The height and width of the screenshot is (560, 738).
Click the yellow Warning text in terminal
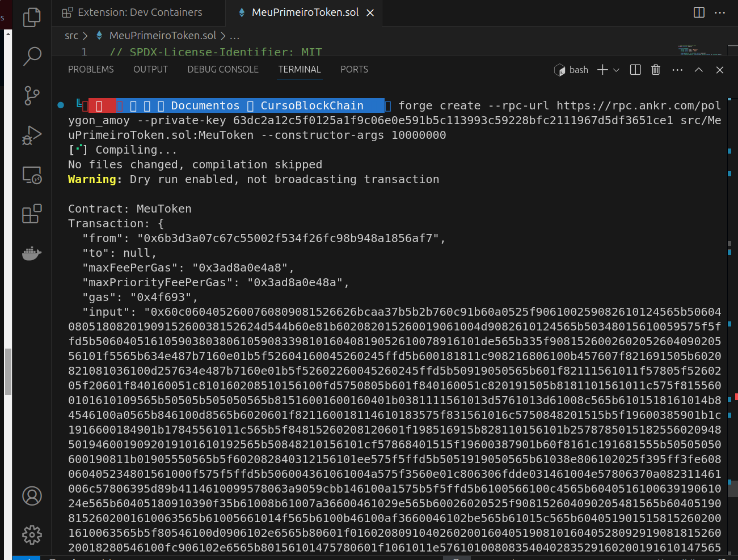(95, 179)
